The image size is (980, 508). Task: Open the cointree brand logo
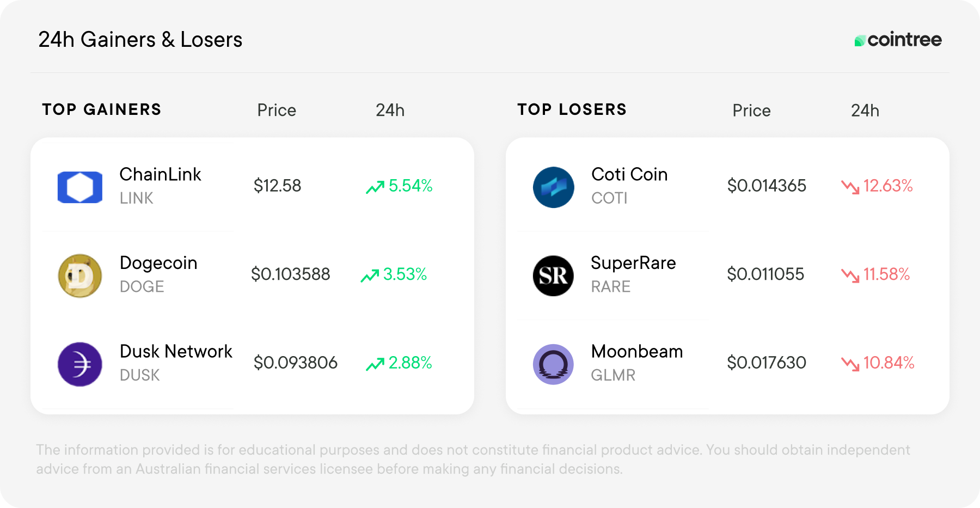(898, 40)
